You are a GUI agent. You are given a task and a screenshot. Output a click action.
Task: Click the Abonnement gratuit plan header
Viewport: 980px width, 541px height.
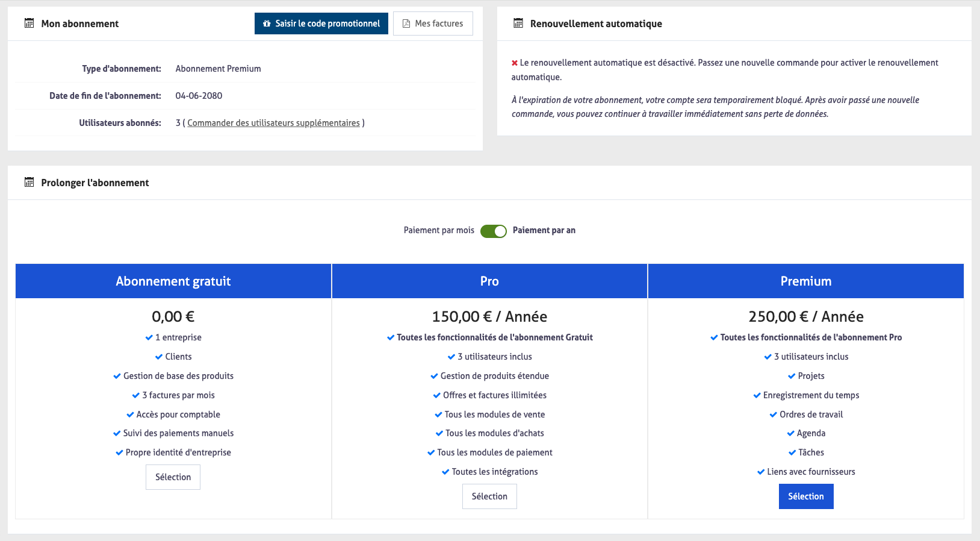[173, 281]
